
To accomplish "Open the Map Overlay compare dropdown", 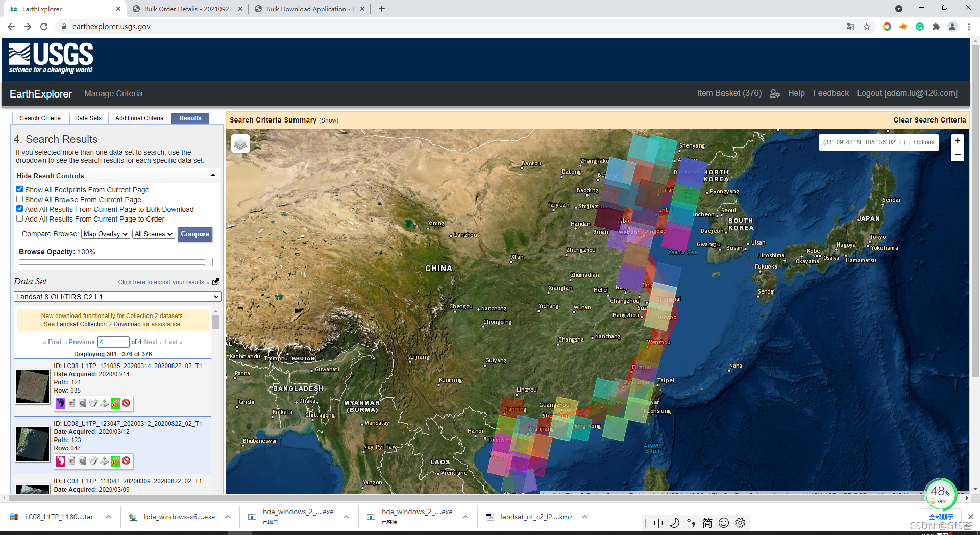I will (106, 234).
